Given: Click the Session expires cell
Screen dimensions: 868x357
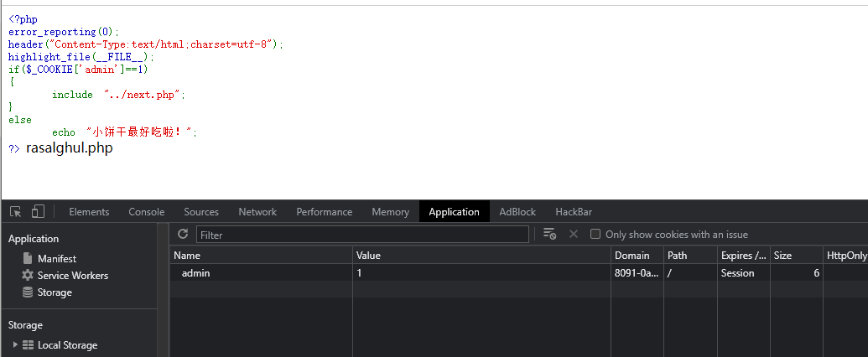Looking at the screenshot, I should pyautogui.click(x=743, y=273).
